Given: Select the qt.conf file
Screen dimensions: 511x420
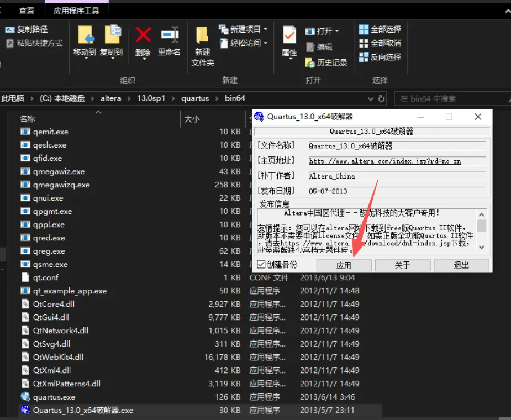Looking at the screenshot, I should tap(46, 277).
